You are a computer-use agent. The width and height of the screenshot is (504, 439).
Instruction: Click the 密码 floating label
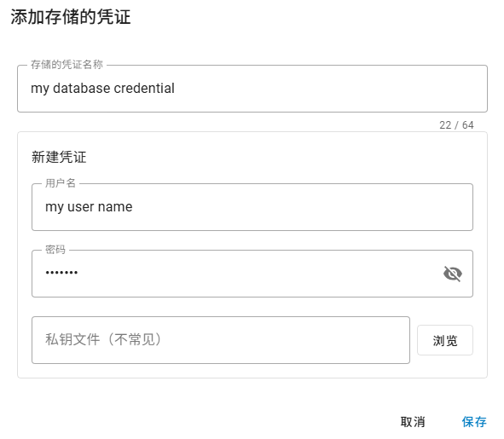[55, 250]
